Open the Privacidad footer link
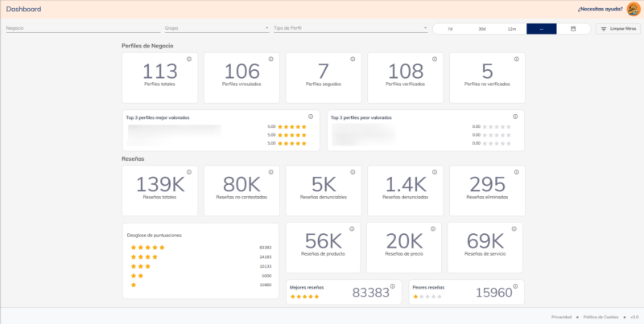The width and height of the screenshot is (644, 324). point(561,317)
